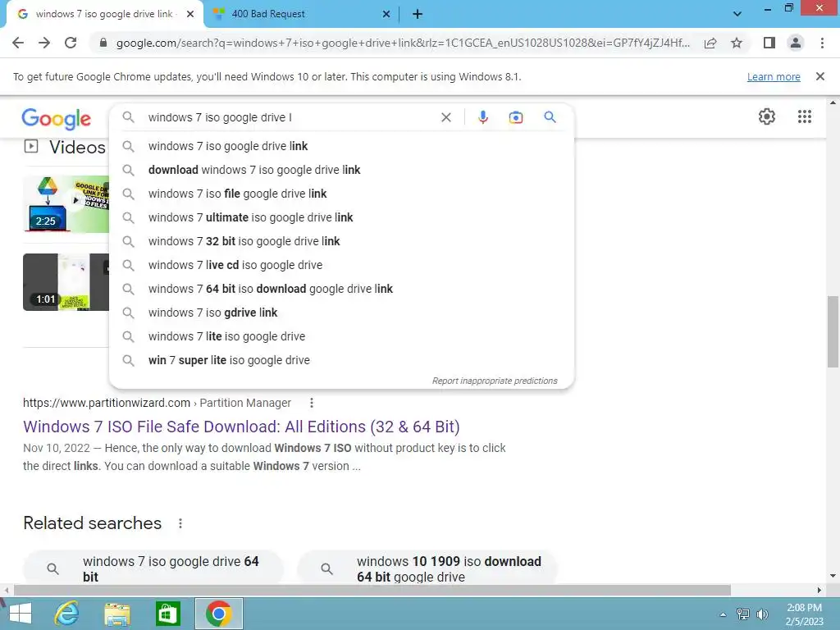Submit search with blue magnifier icon
This screenshot has width=840, height=630.
[550, 116]
